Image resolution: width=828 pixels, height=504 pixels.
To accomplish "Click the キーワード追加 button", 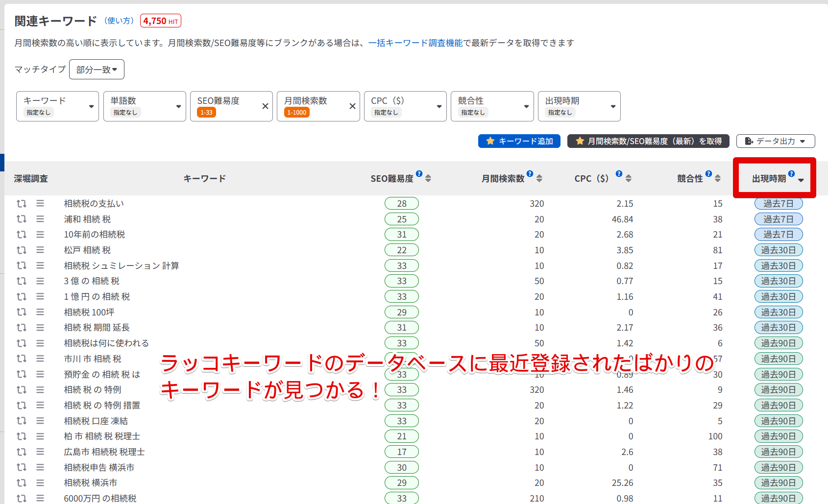I will pos(519,141).
